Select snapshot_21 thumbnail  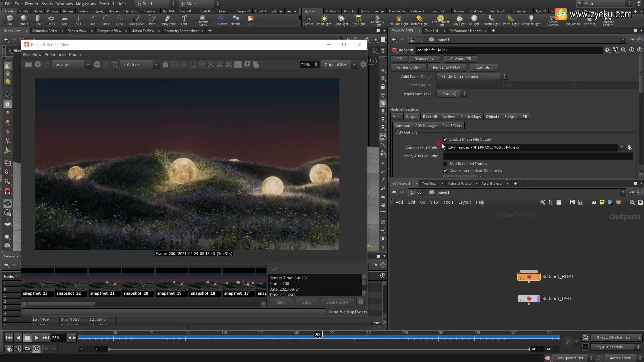(104, 282)
